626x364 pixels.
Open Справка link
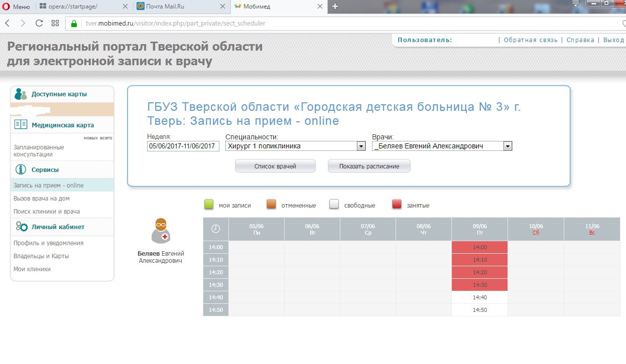580,40
